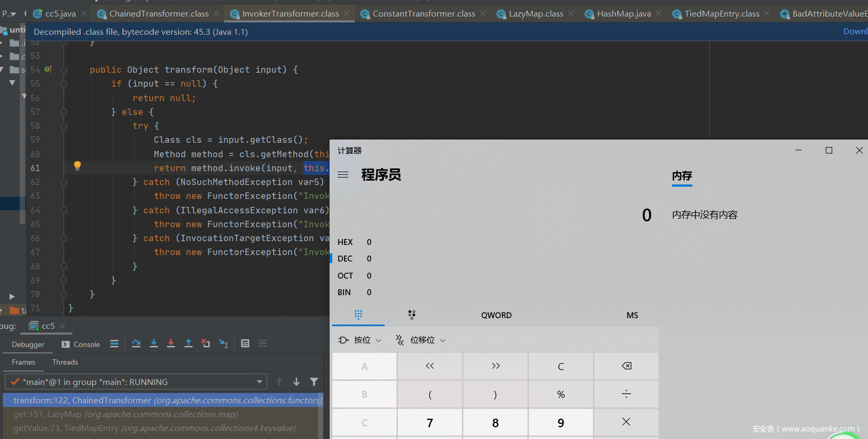Select the DEC number base

click(x=345, y=259)
